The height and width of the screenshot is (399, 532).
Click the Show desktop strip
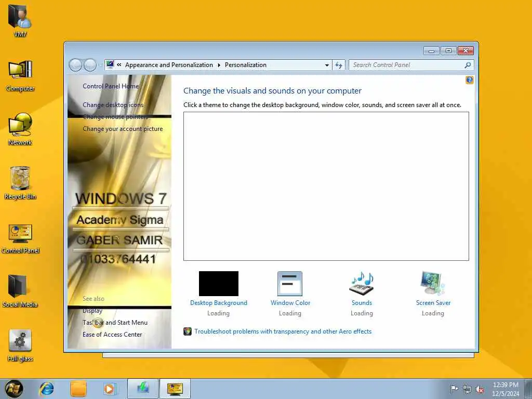point(528,389)
